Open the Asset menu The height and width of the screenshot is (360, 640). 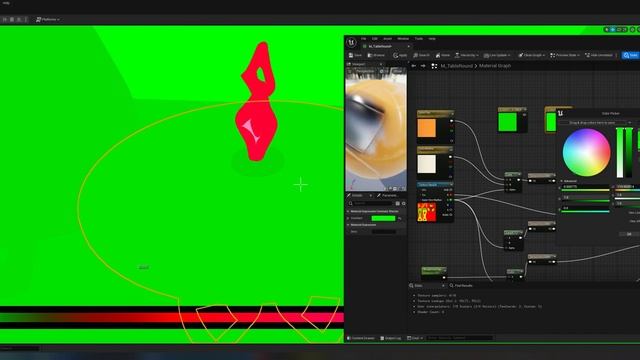tap(387, 39)
